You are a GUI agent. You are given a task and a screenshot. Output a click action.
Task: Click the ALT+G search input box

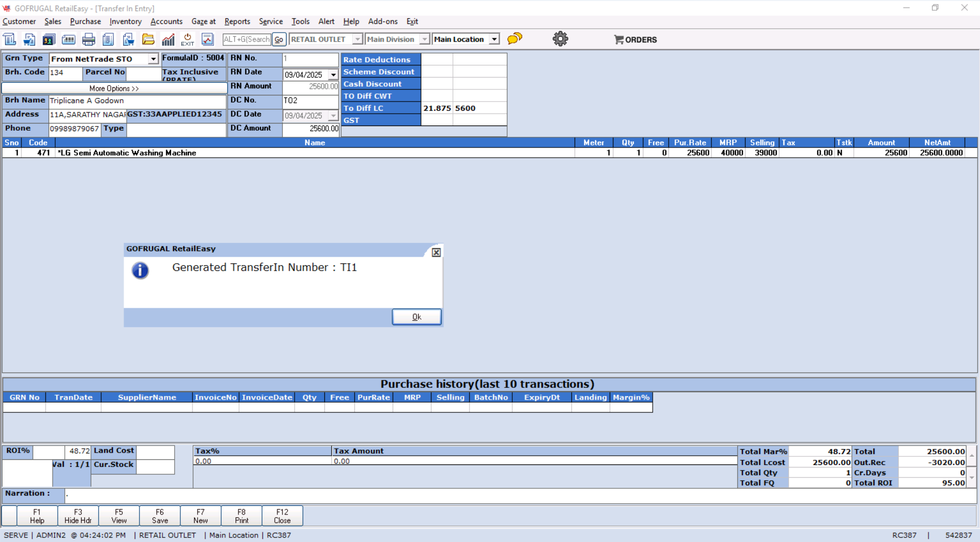point(247,39)
